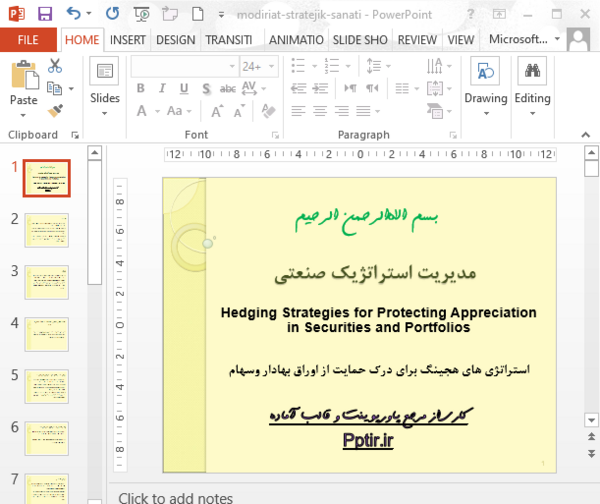Activate the Format Painter brush
600x504 pixels.
click(x=55, y=111)
